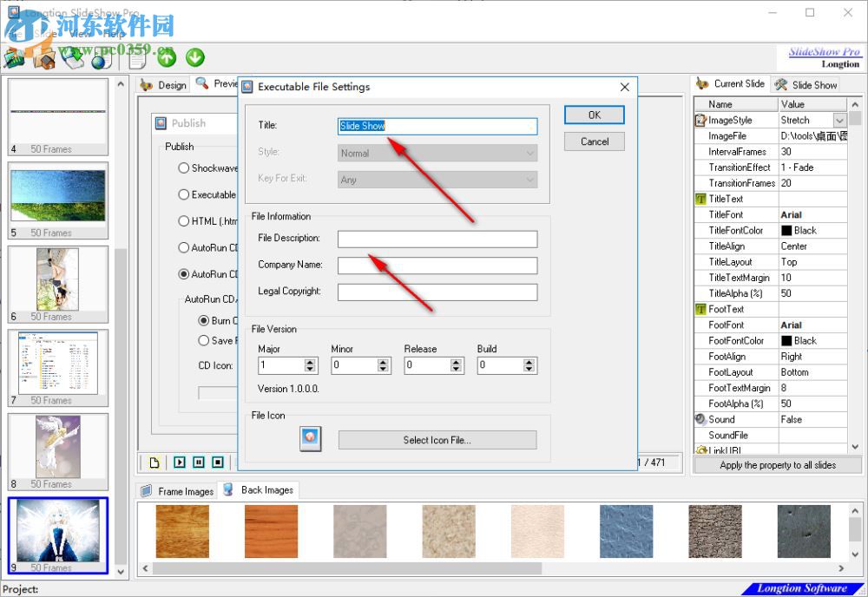Viewport: 868px width, 597px height.
Task: Click the green up arrow toolbar icon
Action: click(168, 58)
